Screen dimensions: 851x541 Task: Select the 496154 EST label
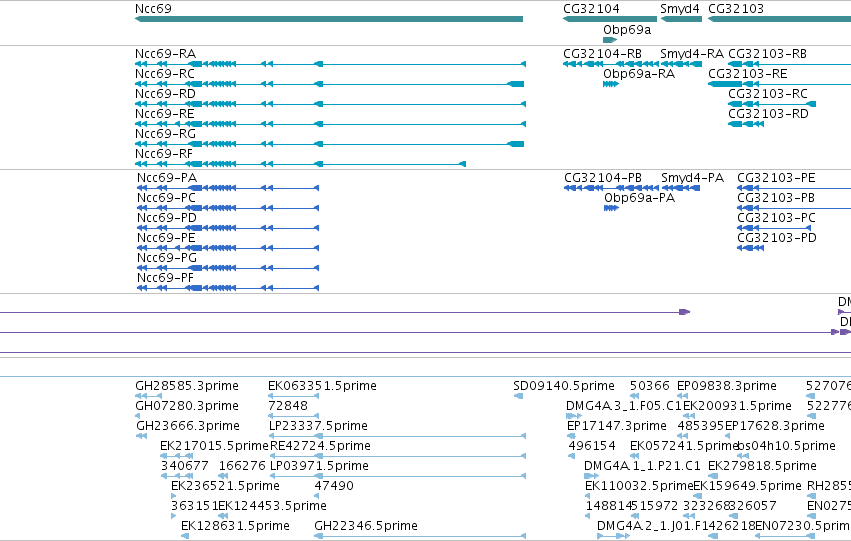click(592, 446)
